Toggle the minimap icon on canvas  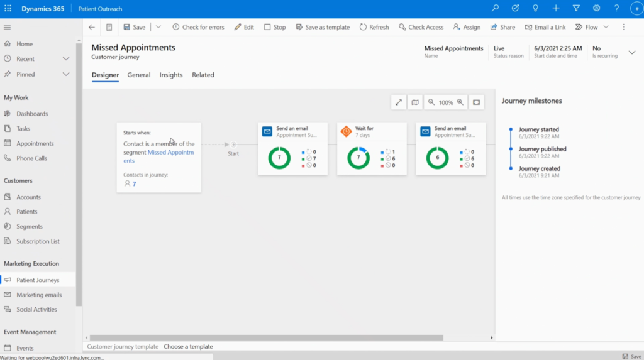click(x=415, y=102)
